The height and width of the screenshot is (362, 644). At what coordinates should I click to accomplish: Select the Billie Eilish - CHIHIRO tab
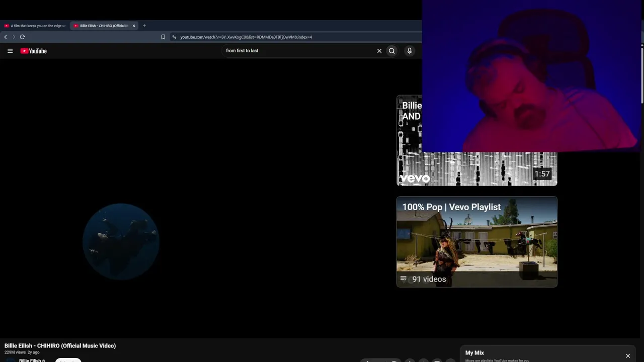click(x=104, y=26)
